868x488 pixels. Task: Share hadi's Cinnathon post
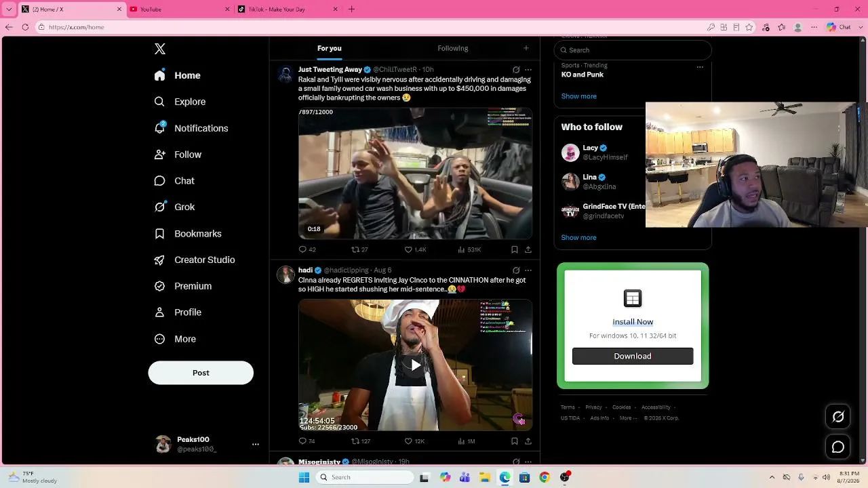pos(528,441)
